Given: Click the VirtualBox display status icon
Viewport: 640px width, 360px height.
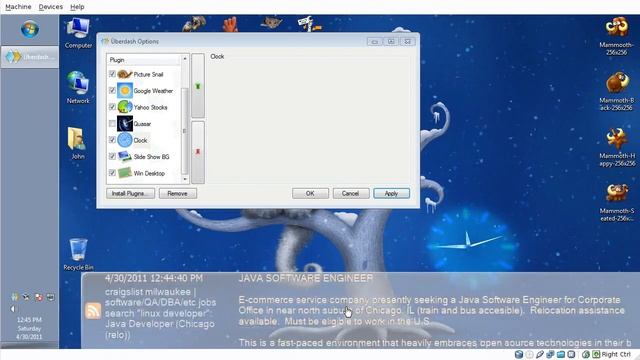Looking at the screenshot, I should (x=571, y=354).
